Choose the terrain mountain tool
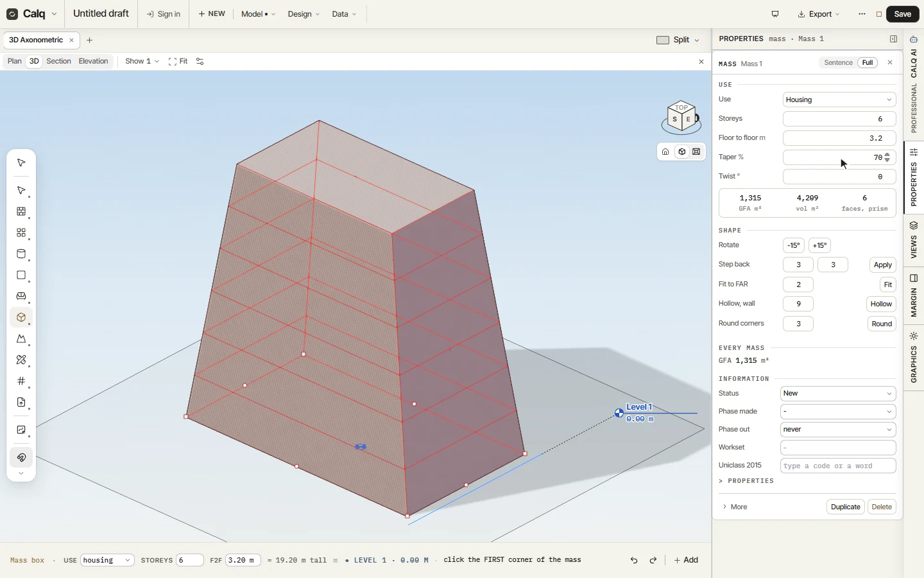Screen dimensions: 924x578 (21, 339)
